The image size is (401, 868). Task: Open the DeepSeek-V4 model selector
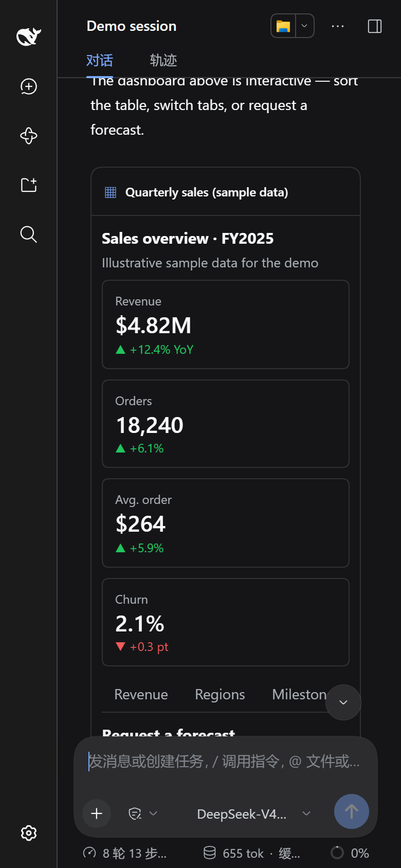[253, 814]
